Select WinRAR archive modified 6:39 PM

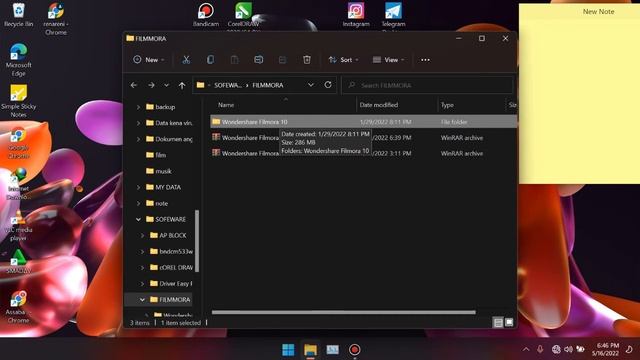click(x=363, y=138)
